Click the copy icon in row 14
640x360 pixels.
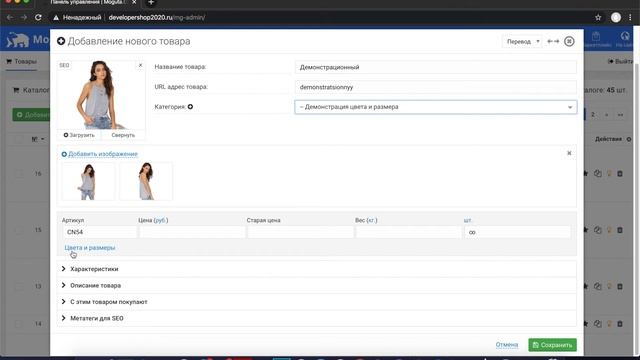coord(598,324)
